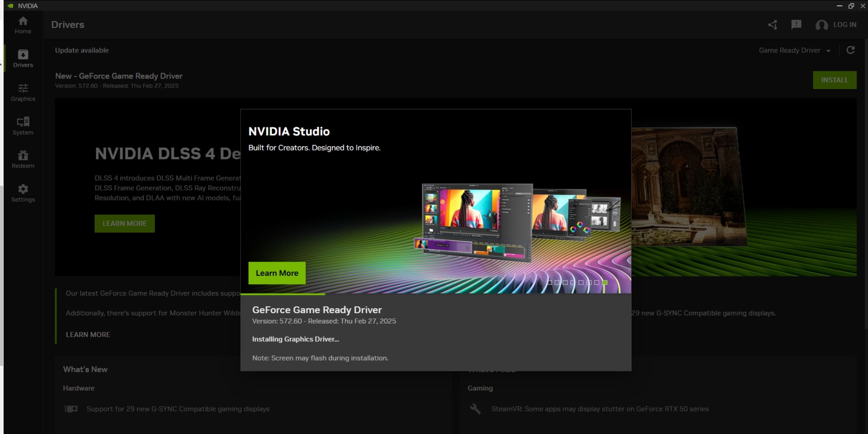The width and height of the screenshot is (868, 434).
Task: Open the Graphics settings panel
Action: (x=22, y=92)
